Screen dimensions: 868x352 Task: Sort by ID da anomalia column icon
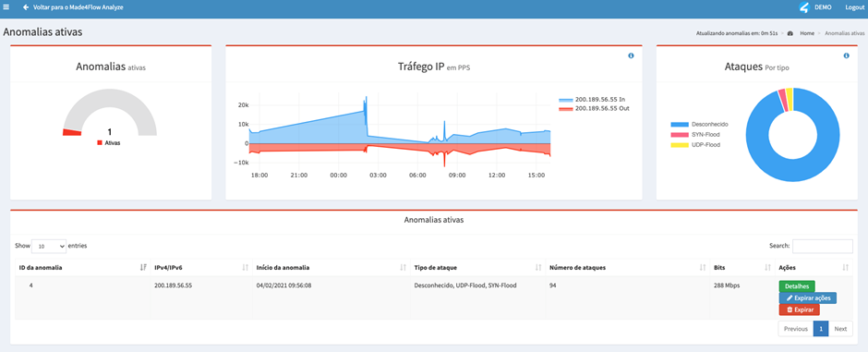[143, 268]
